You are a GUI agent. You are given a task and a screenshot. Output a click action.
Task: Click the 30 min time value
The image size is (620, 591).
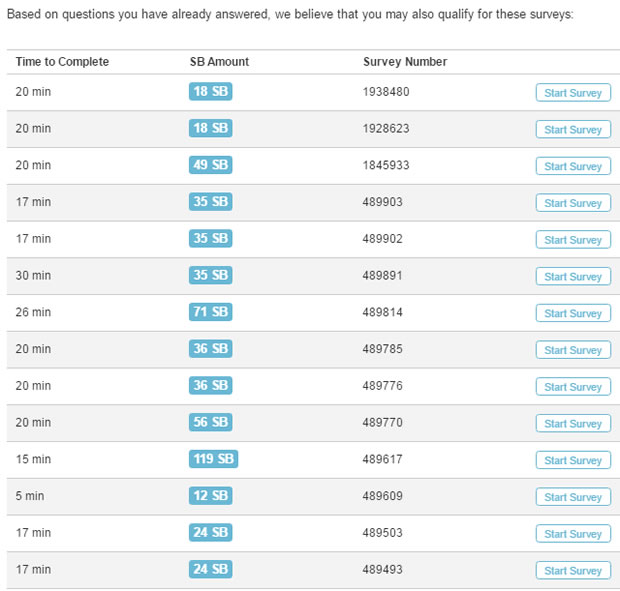[x=33, y=276]
